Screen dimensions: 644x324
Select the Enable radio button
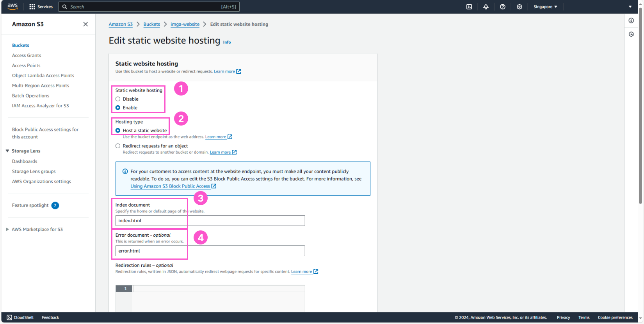pos(118,108)
